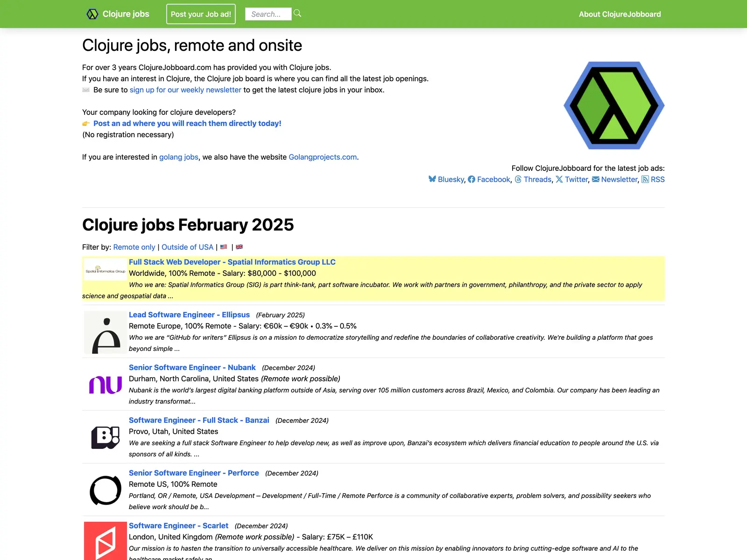Filter jobs by the US flag icon
This screenshot has height=560, width=747.
coord(224,247)
